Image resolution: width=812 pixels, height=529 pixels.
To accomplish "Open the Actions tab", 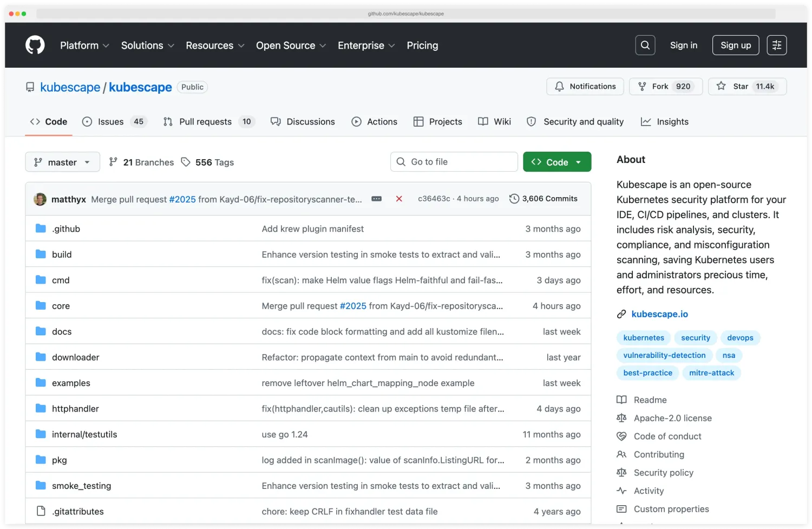I will 375,122.
